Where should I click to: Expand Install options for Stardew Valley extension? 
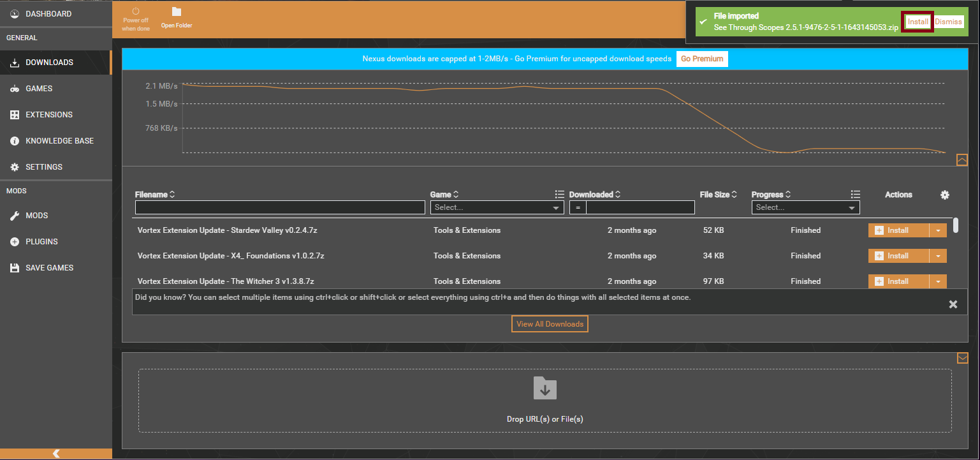(x=938, y=230)
